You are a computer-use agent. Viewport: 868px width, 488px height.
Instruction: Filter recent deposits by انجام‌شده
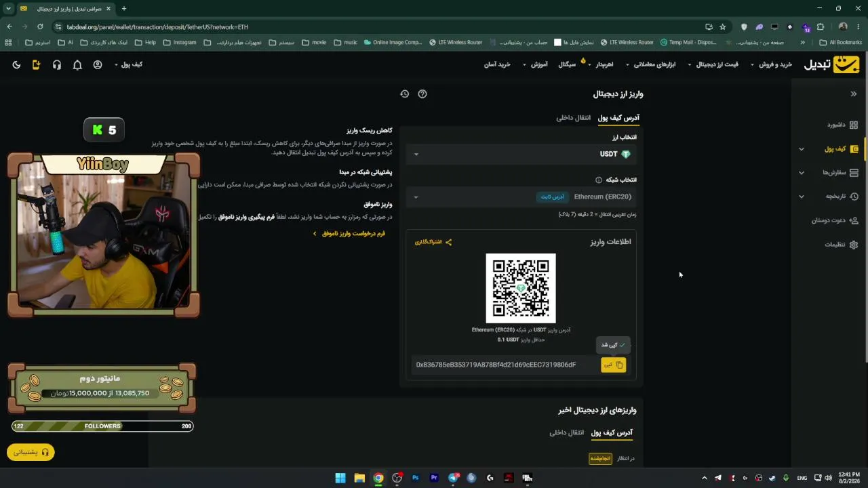tap(600, 459)
